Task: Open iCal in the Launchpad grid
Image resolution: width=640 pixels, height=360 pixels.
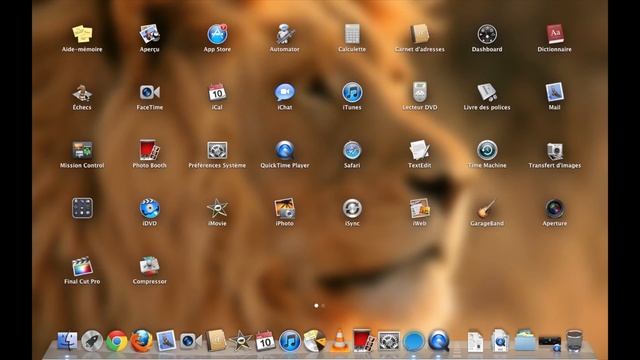Action: [x=217, y=92]
